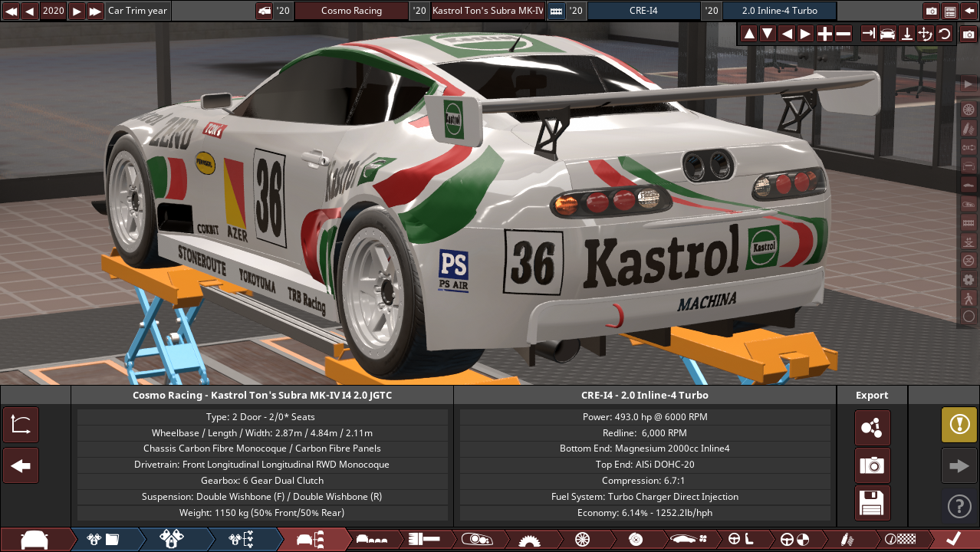Open the headlight fixtures tab
This screenshot has width=980, height=552.
[x=475, y=540]
